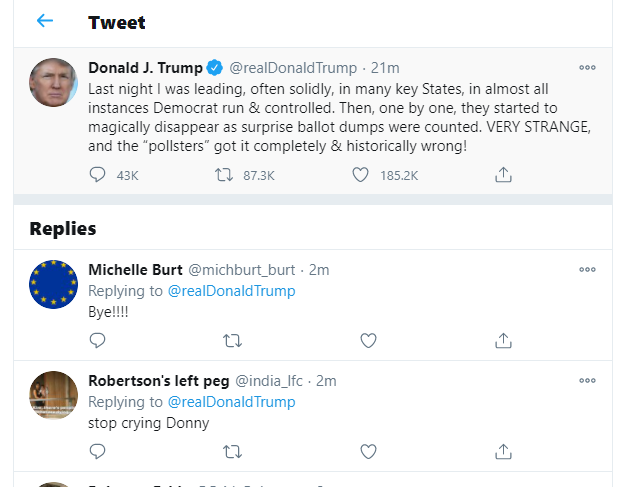Open more options on Michelle Burt's reply
This screenshot has width=630, height=487.
point(587,270)
